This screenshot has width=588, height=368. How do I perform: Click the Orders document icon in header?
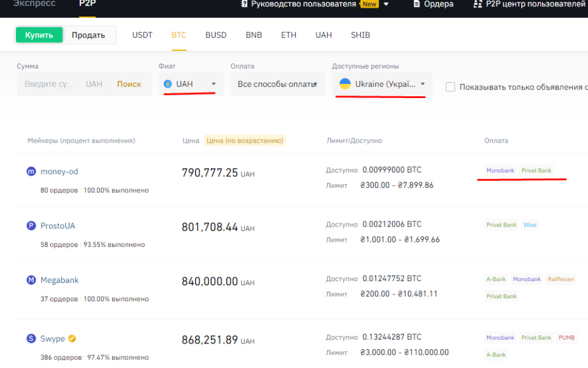417,4
